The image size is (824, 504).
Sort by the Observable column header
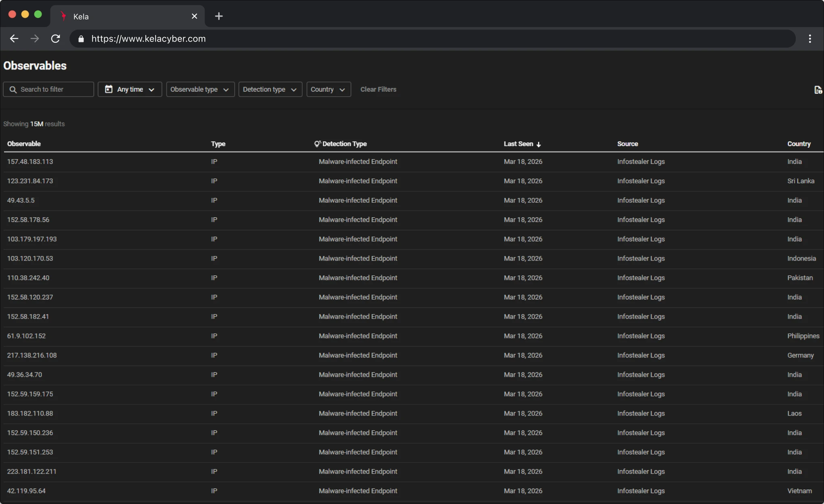point(24,144)
